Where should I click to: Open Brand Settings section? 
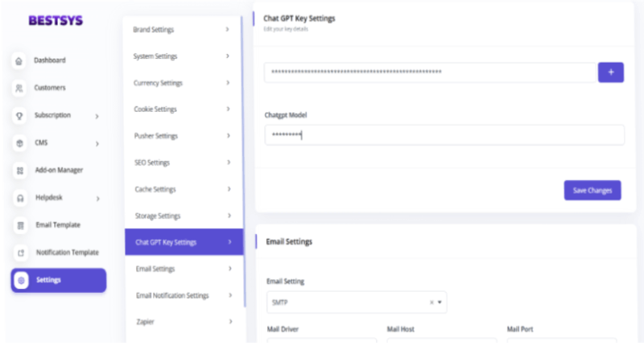pyautogui.click(x=182, y=30)
